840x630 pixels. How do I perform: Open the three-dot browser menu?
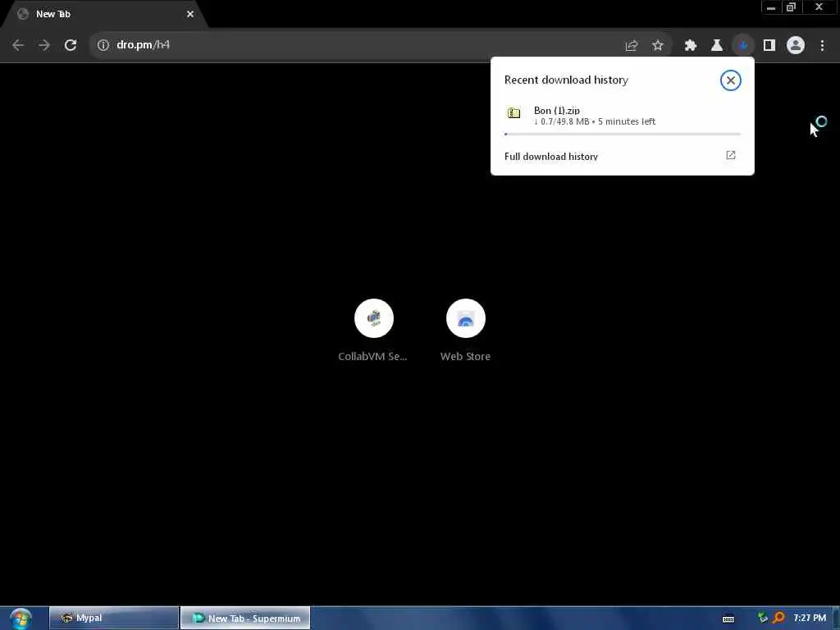(x=822, y=46)
